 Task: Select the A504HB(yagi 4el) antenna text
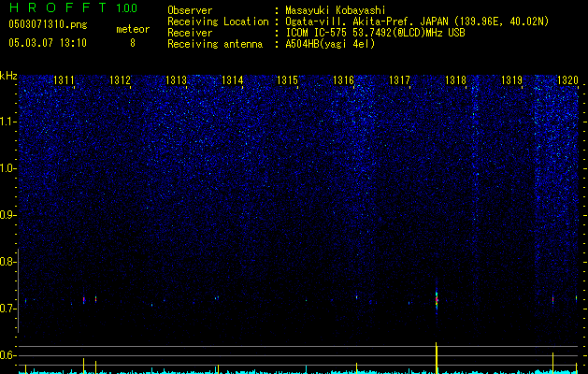[330, 44]
